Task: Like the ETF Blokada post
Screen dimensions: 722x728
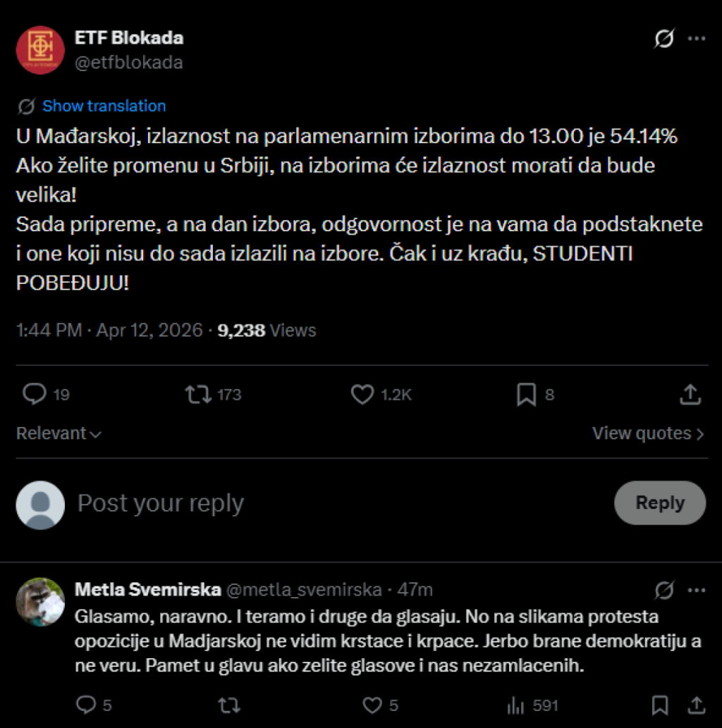Action: click(x=362, y=395)
